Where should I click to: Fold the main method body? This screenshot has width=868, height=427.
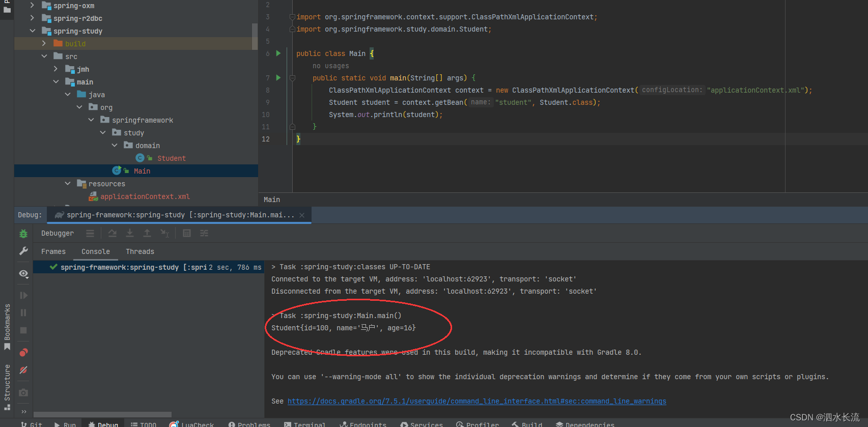tap(292, 78)
